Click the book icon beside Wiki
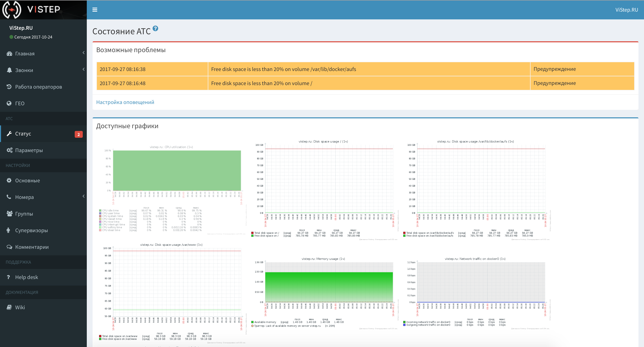644x347 pixels. click(9, 307)
